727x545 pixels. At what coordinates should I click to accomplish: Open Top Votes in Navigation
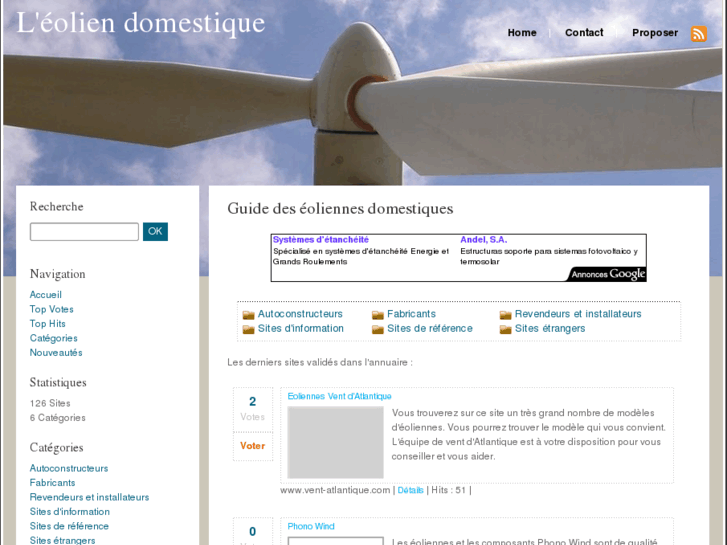[51, 309]
